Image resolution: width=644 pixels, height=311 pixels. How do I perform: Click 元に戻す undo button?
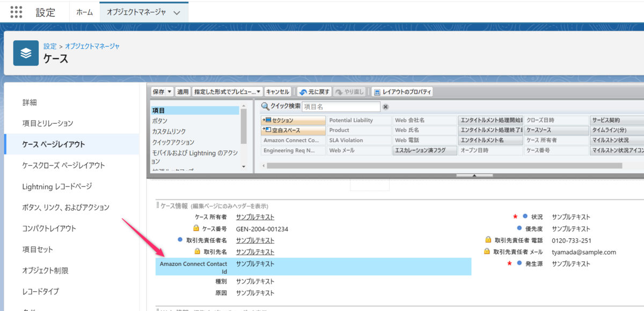pos(314,92)
